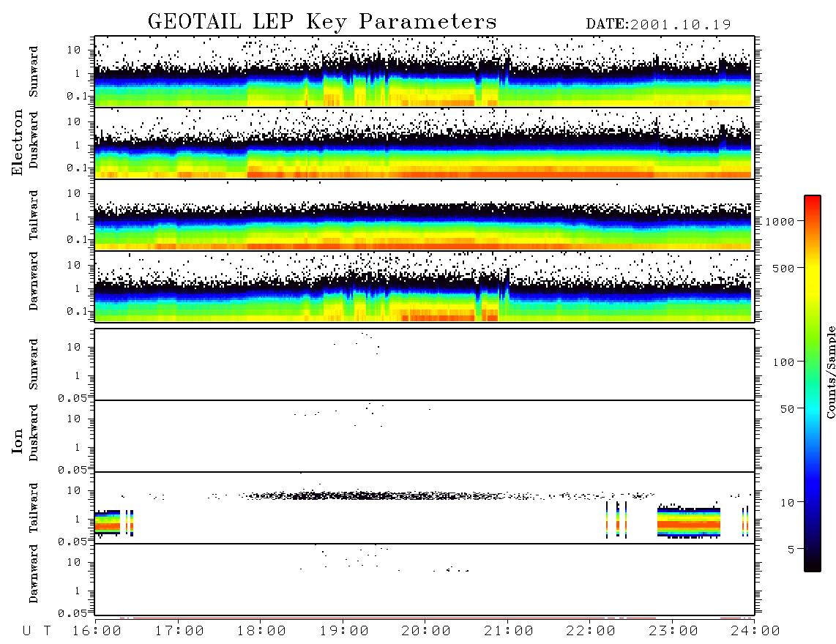Click the Counts/Sample colorbar label
The width and height of the screenshot is (836, 644).
tap(830, 372)
